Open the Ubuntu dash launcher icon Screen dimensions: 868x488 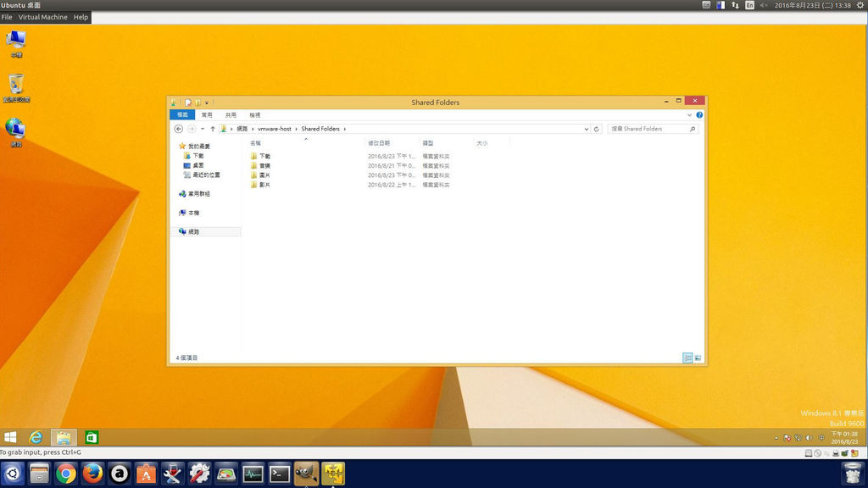[13, 474]
